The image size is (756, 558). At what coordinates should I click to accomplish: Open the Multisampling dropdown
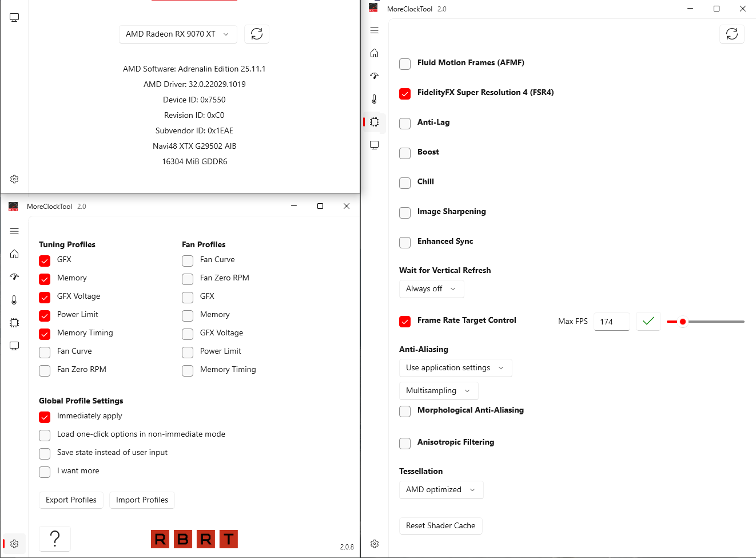439,391
